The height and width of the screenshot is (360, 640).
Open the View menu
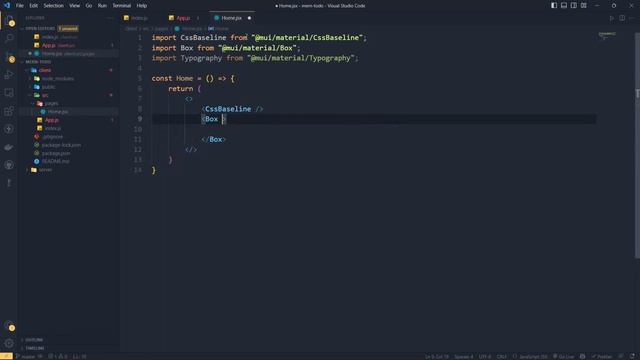74,6
